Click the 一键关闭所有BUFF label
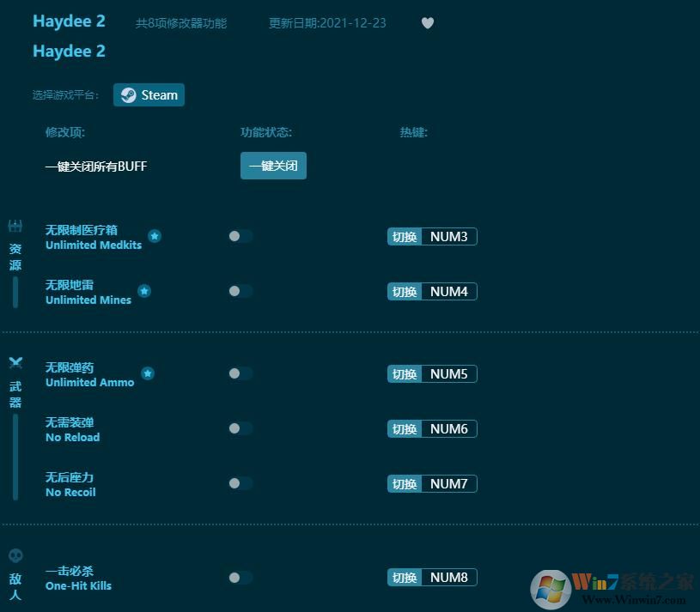Image resolution: width=700 pixels, height=612 pixels. tap(96, 167)
